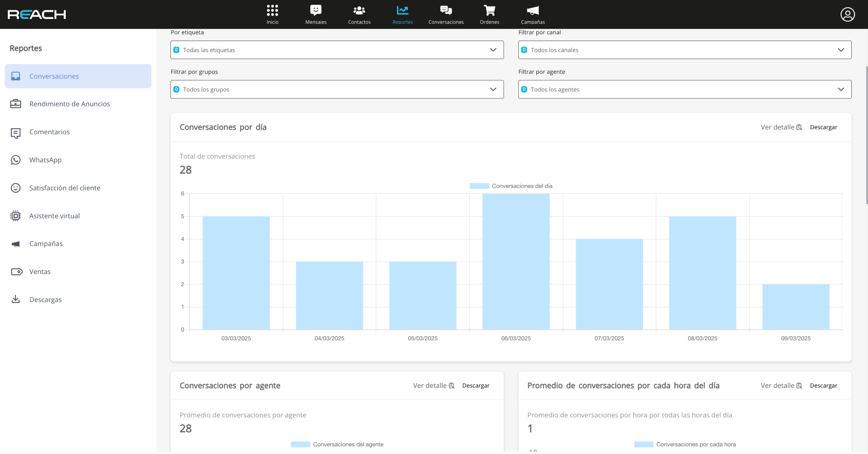This screenshot has width=868, height=454.
Task: Open Campañas megaphone icon in top bar
Action: tap(533, 11)
